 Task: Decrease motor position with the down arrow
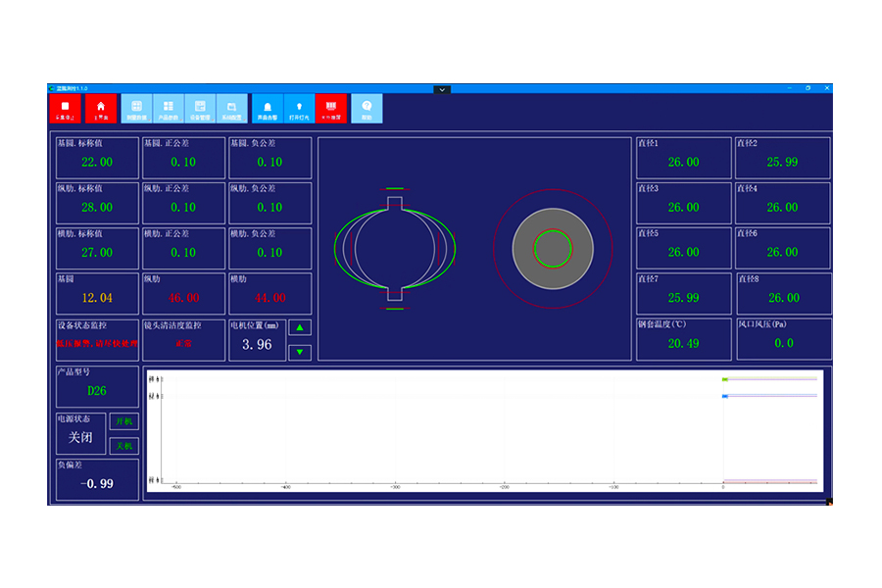(x=300, y=353)
